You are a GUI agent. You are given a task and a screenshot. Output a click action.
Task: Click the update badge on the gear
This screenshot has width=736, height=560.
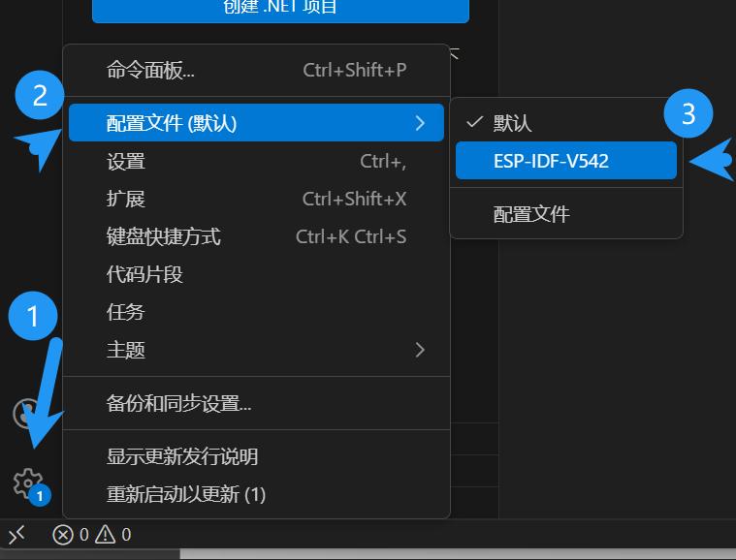pos(40,496)
